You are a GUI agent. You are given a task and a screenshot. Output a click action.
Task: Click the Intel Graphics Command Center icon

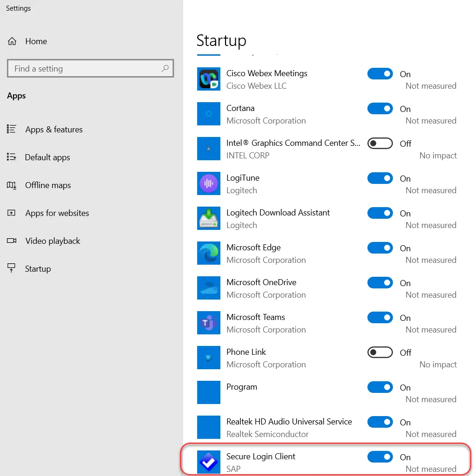click(209, 149)
